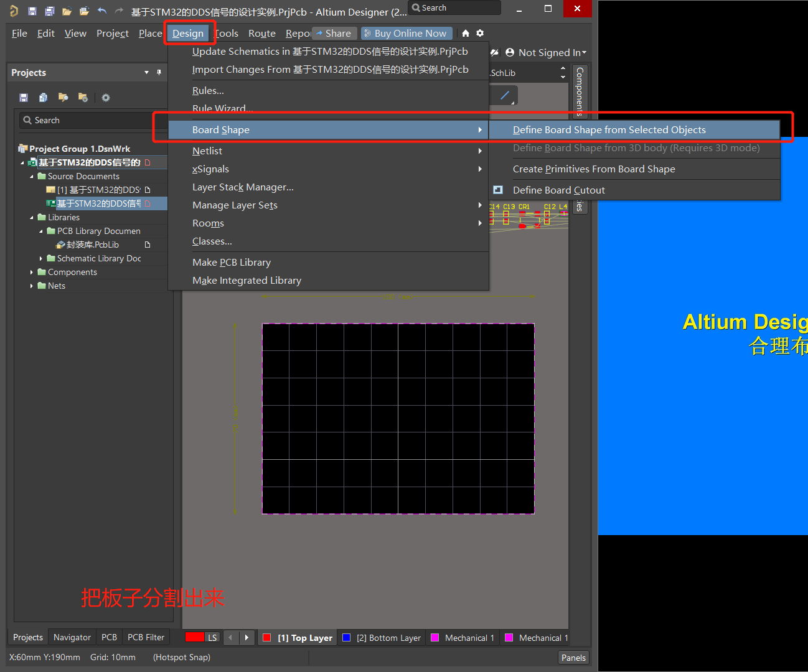The width and height of the screenshot is (808, 672).
Task: Click the Define Board Cutout icon
Action: point(498,190)
